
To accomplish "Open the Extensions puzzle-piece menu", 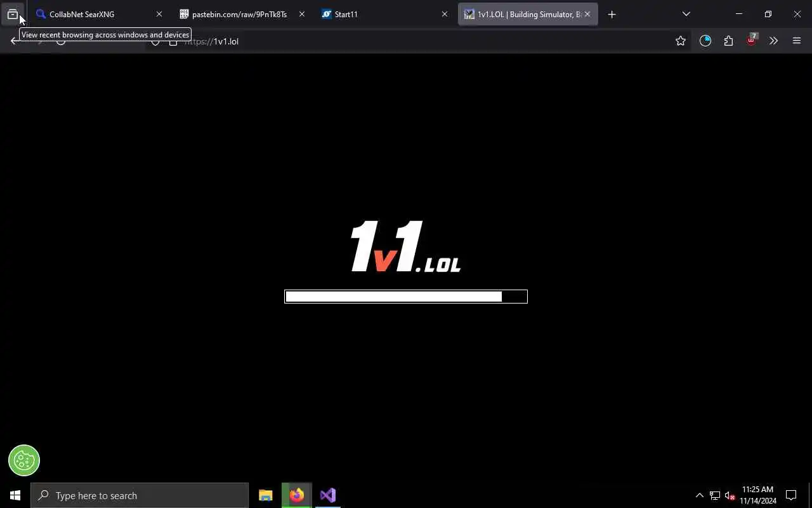I will pyautogui.click(x=728, y=41).
